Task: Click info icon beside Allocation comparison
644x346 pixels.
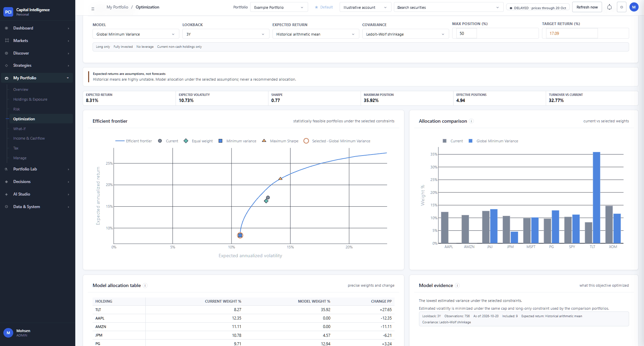Action: [x=471, y=121]
